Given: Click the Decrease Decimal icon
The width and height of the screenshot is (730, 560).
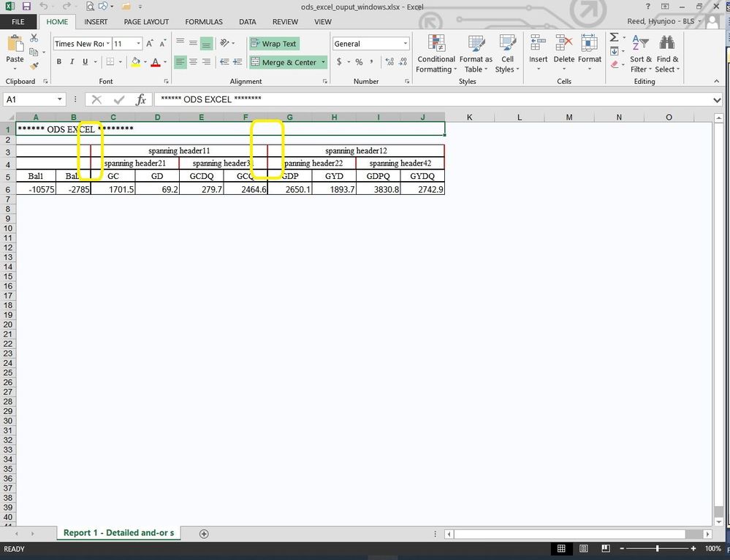Looking at the screenshot, I should [403, 62].
